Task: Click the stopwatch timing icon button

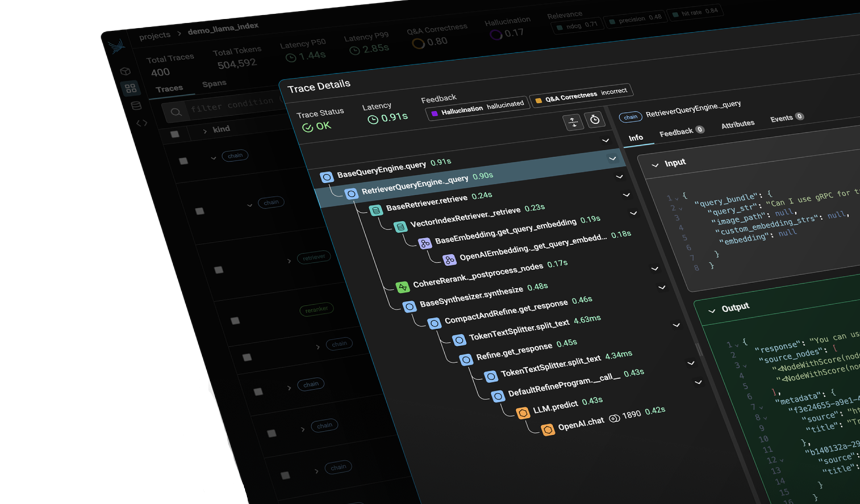Action: point(595,119)
